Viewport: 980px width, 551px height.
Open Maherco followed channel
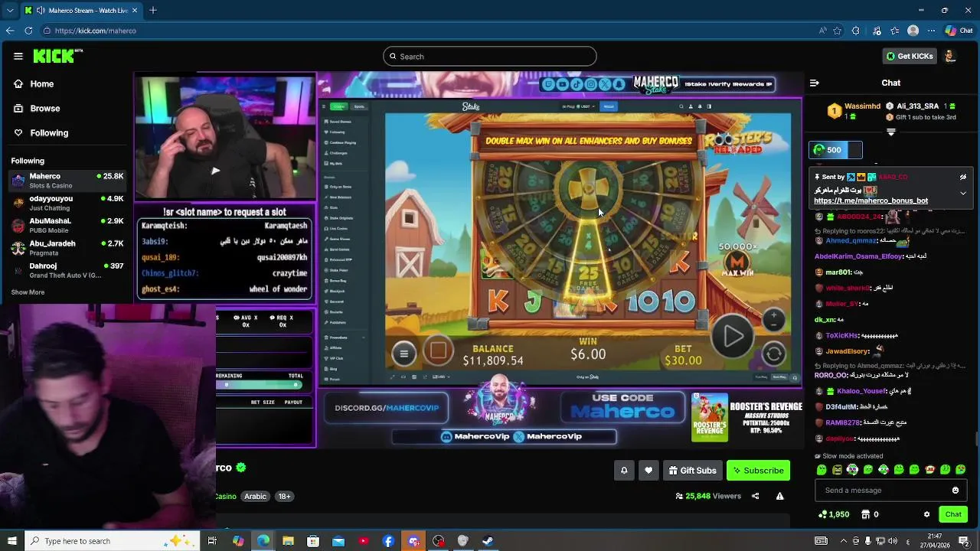[67, 181]
